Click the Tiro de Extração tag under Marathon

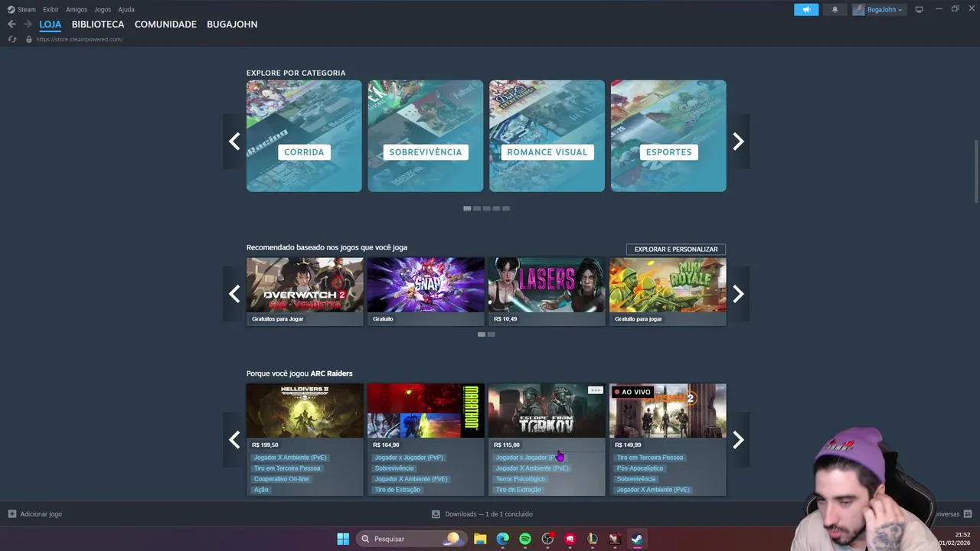point(397,490)
